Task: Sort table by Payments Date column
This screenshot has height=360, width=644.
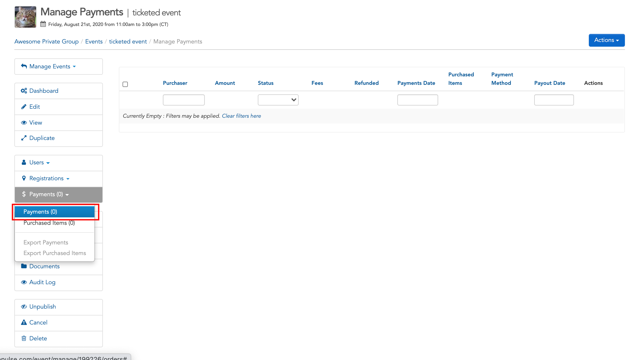Action: point(416,83)
